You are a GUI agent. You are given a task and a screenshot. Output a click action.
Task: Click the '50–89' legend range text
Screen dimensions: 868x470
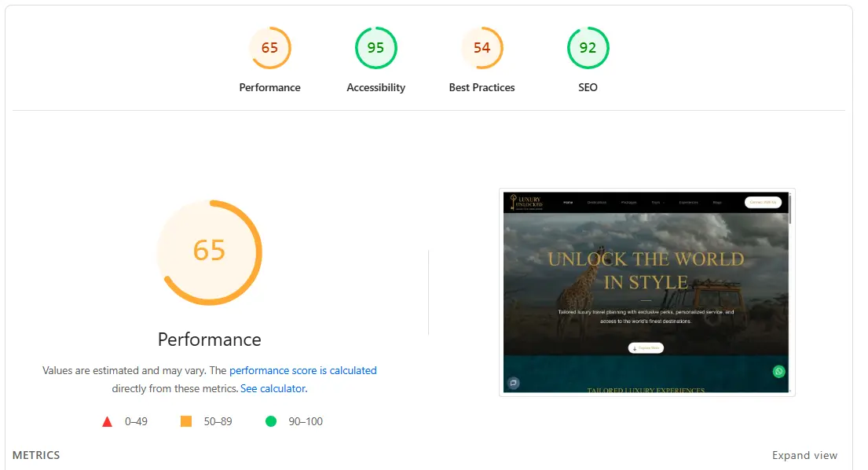click(218, 421)
